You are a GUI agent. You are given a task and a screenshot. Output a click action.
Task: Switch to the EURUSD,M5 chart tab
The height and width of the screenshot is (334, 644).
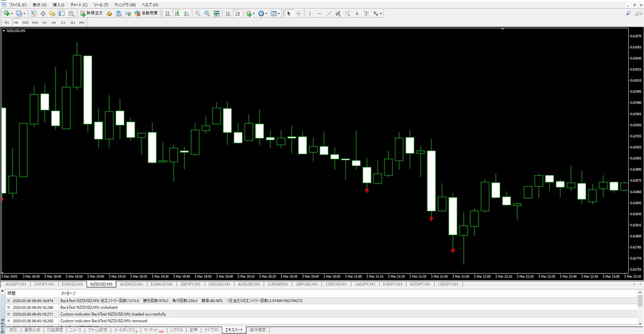tap(72, 284)
